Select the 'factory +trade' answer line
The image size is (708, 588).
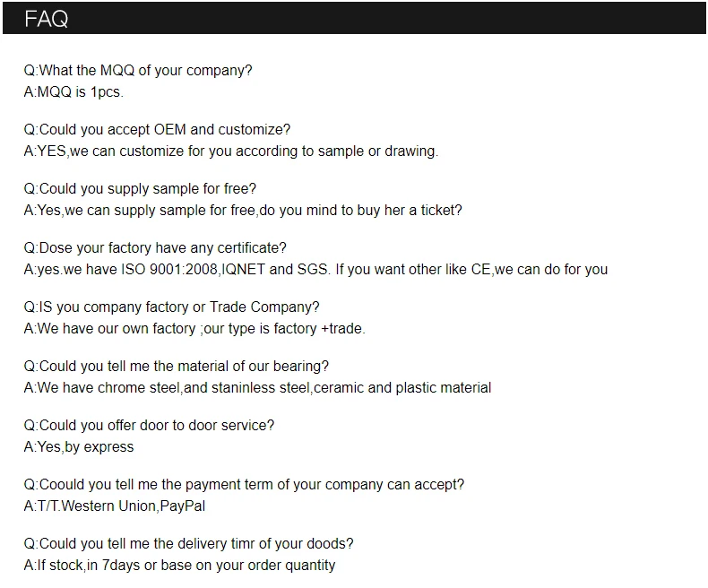coord(194,329)
